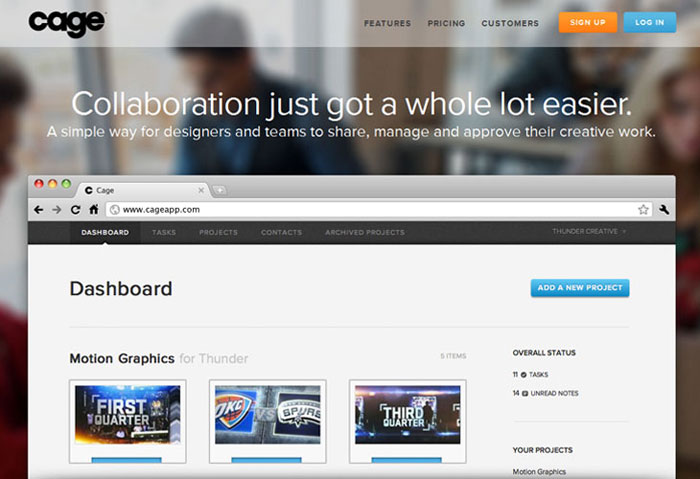This screenshot has height=479, width=700.
Task: Expand the Thunder Creative account dropdown
Action: pyautogui.click(x=589, y=232)
